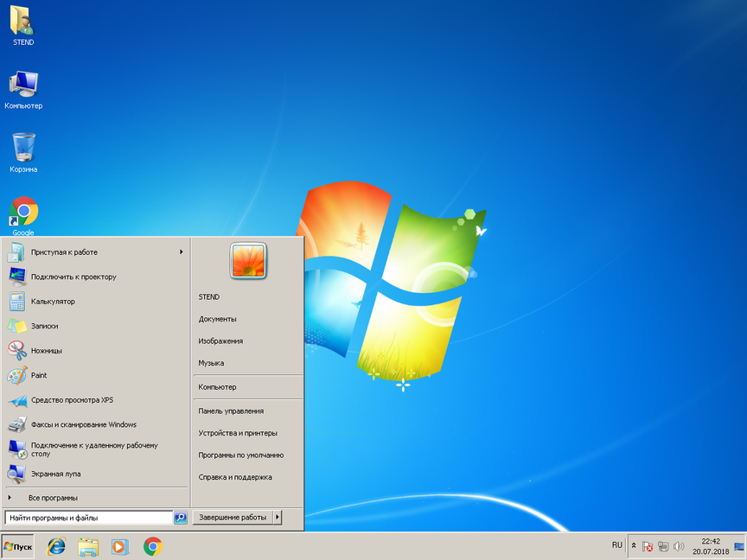Viewport: 747px width, 560px height.
Task: Launch Экранная лупа entry
Action: [x=97, y=474]
